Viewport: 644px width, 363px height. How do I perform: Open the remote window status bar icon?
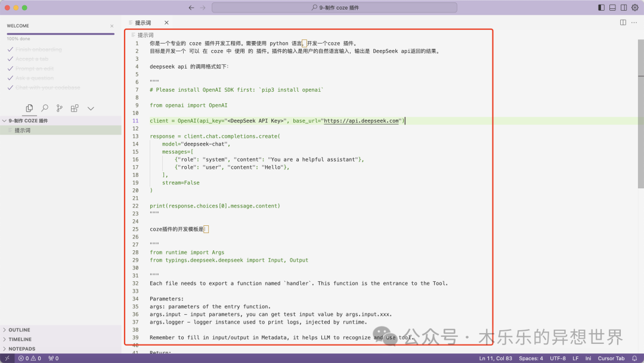pyautogui.click(x=7, y=358)
